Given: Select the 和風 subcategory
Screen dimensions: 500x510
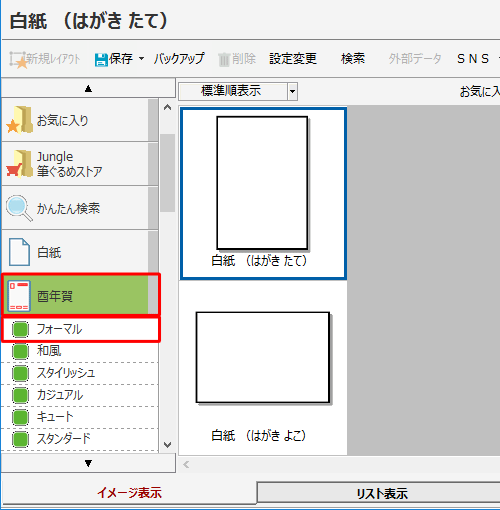Looking at the screenshot, I should (80, 351).
